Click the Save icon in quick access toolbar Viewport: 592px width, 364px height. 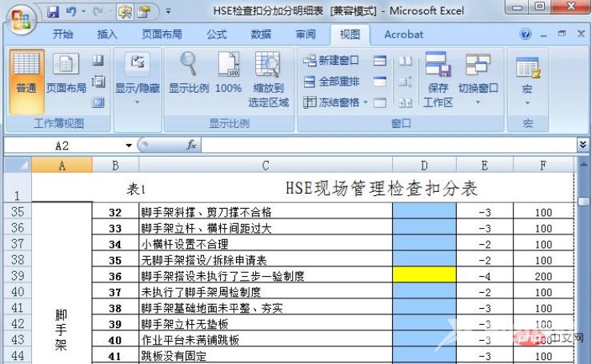pyautogui.click(x=53, y=11)
